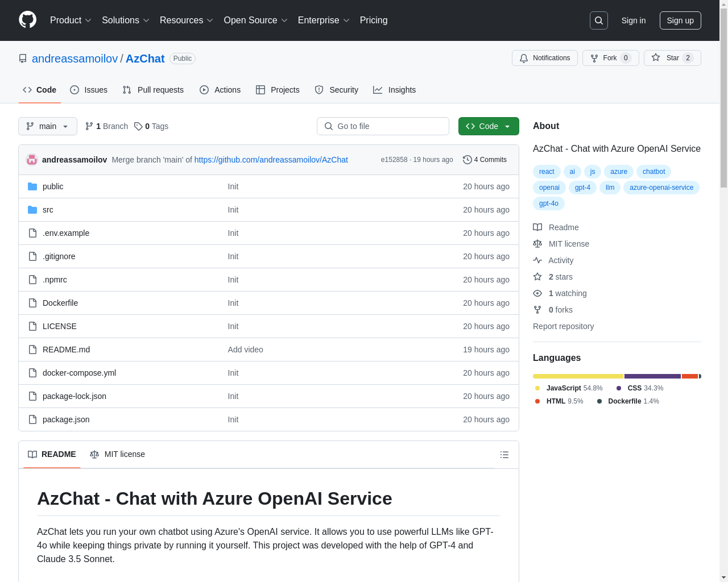Image resolution: width=728 pixels, height=582 pixels.
Task: Click the package.json file icon
Action: click(x=32, y=419)
